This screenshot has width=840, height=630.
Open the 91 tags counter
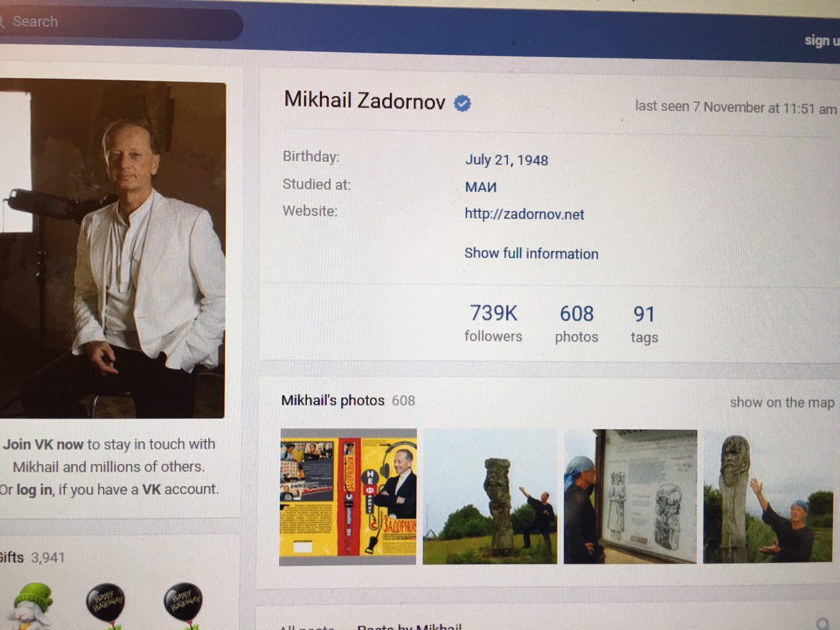click(644, 324)
